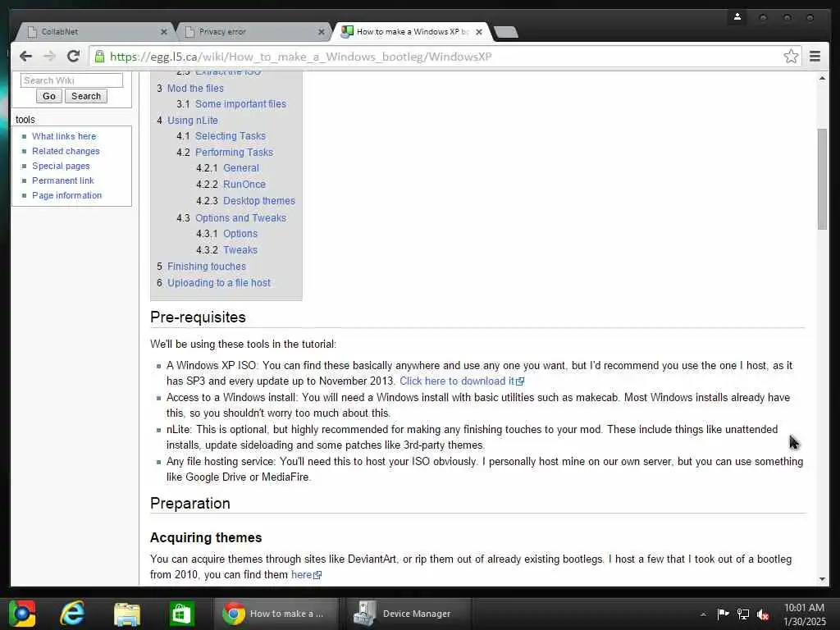Close the How to make a Windows XP tab
Image resolution: width=840 pixels, height=630 pixels.
pyautogui.click(x=479, y=32)
